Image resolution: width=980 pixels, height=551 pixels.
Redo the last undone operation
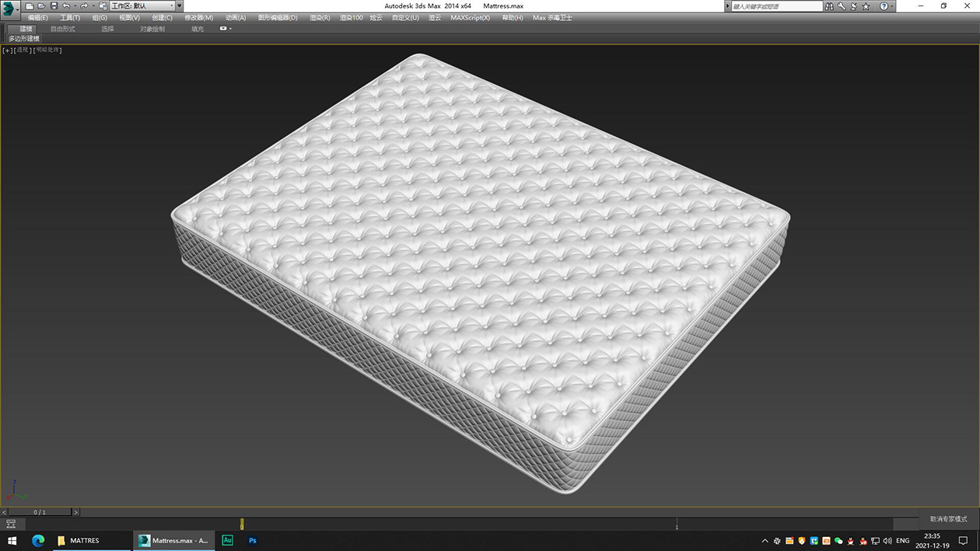click(x=84, y=5)
